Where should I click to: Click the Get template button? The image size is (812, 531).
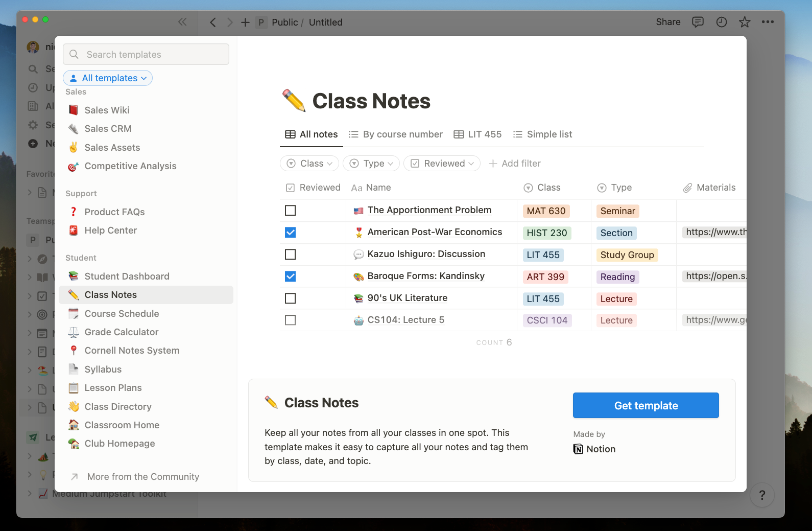click(646, 405)
